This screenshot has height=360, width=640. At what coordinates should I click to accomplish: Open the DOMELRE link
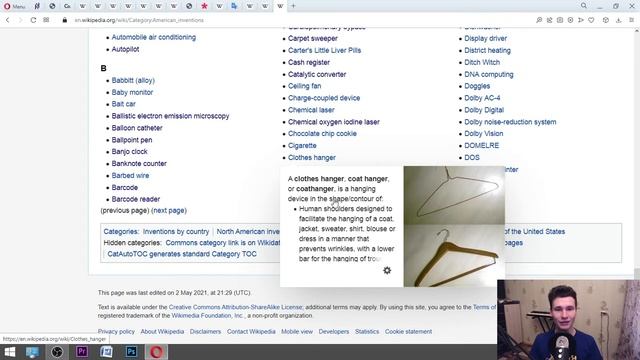482,145
